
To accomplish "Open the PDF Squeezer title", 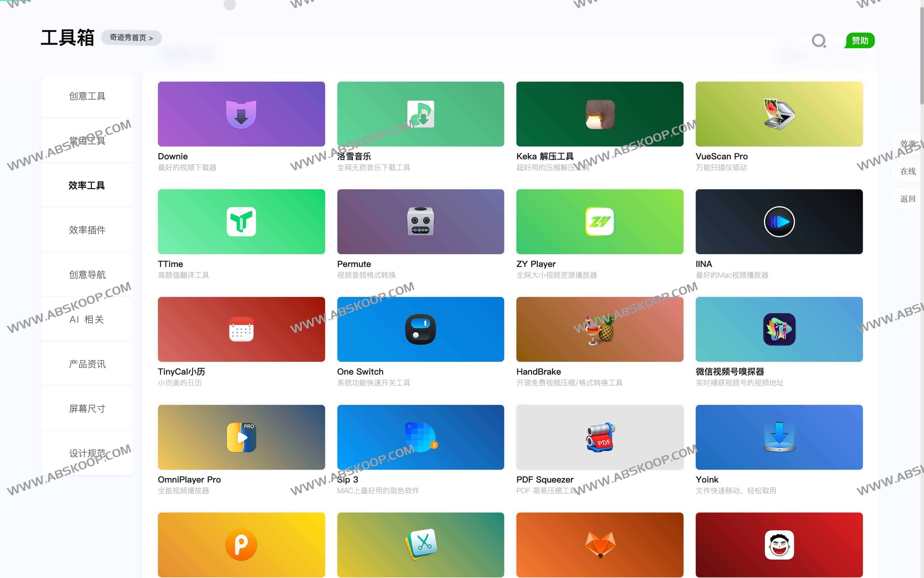I will coord(545,480).
